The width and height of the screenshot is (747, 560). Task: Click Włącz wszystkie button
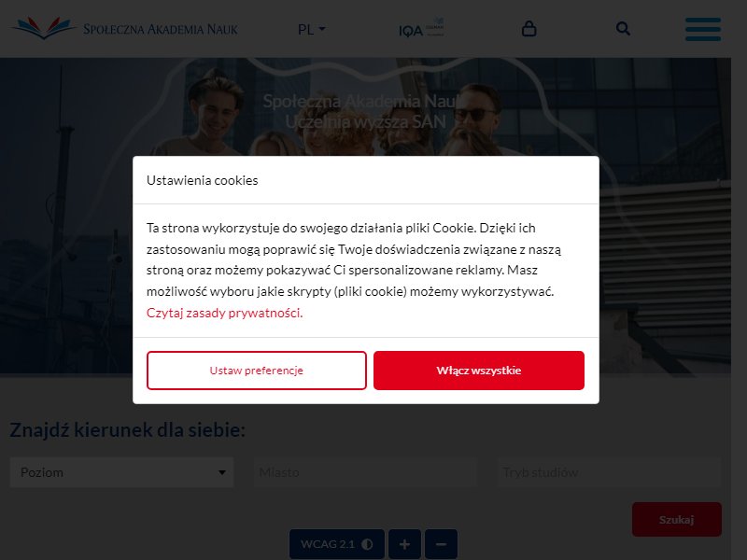tap(479, 371)
